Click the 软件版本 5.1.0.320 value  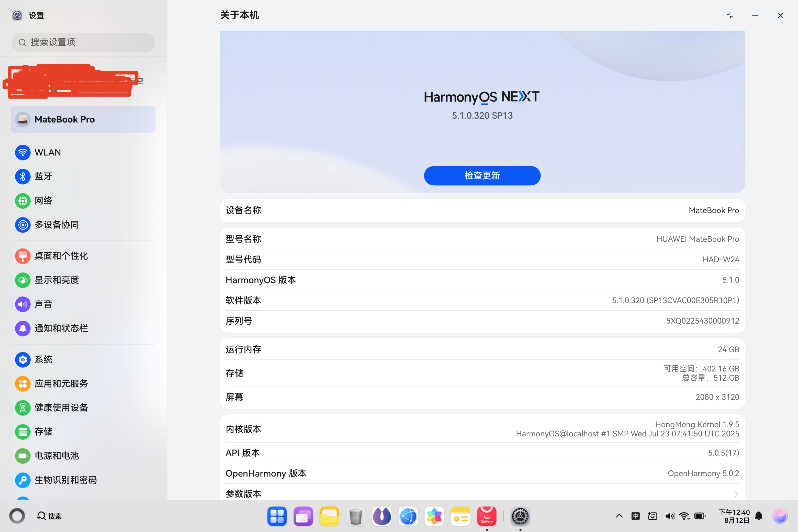[675, 300]
